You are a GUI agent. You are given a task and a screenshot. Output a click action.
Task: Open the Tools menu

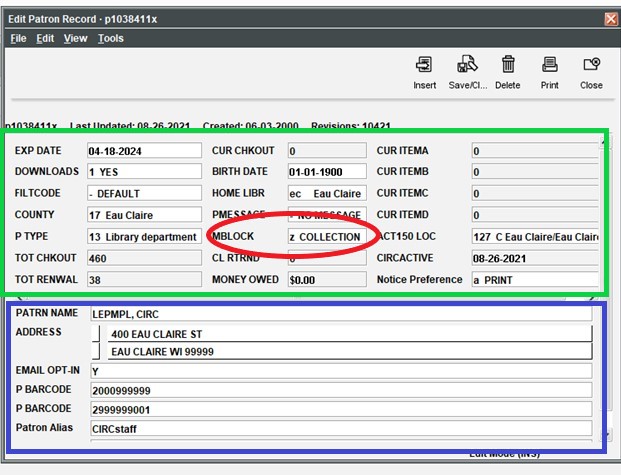111,38
